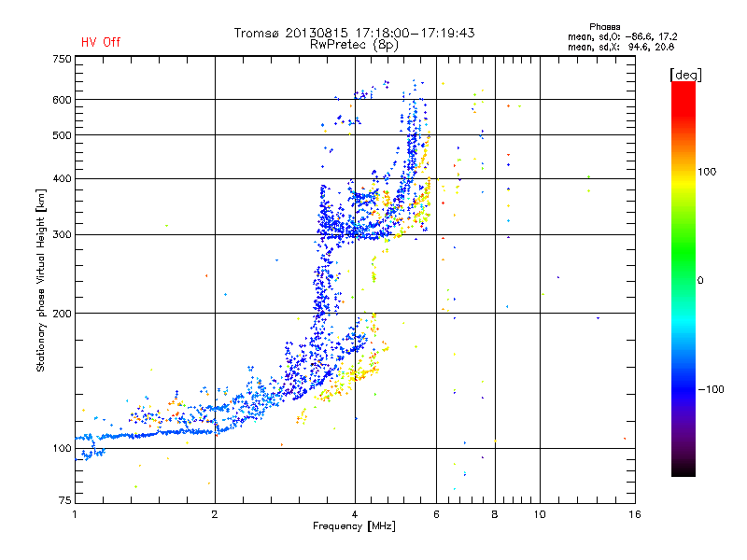Click the '10' tick label on the frequency axis

coord(540,514)
